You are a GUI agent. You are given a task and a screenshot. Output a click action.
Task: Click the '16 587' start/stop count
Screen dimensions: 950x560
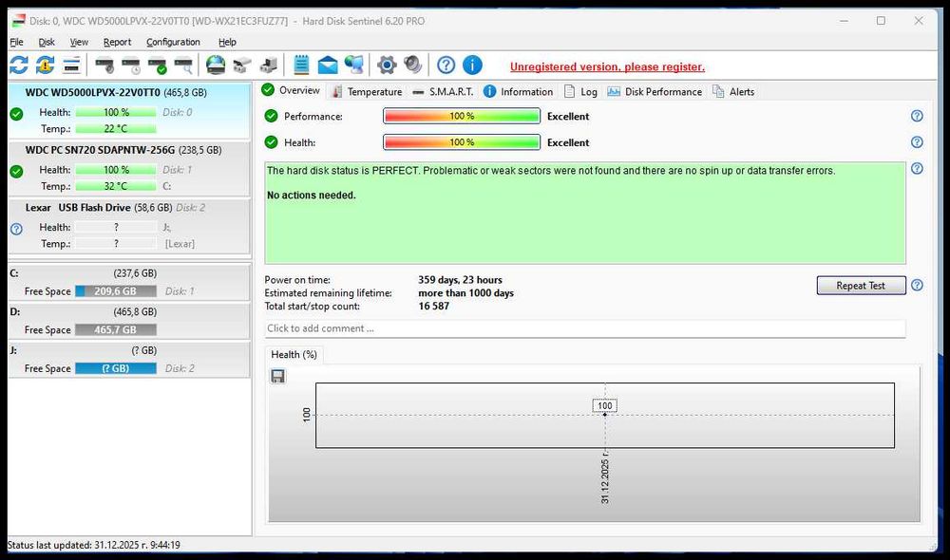tap(434, 306)
